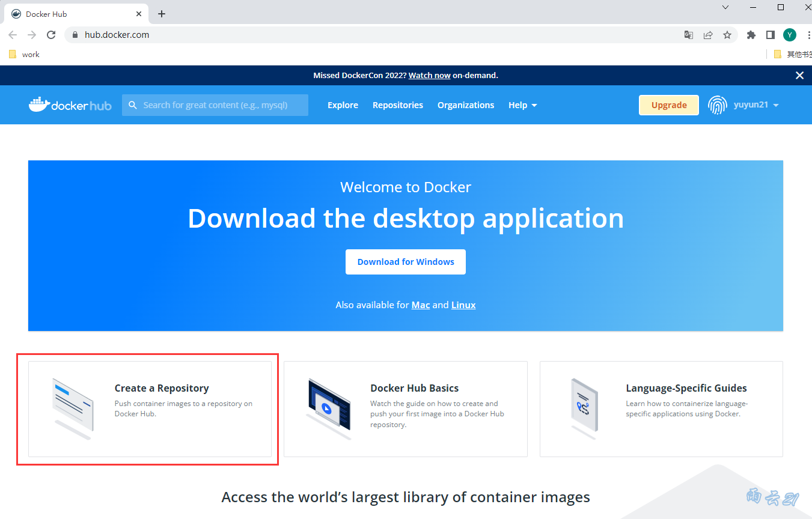Screen dimensions: 812x519
Task: Click Create a Repository heading
Action: pos(162,388)
